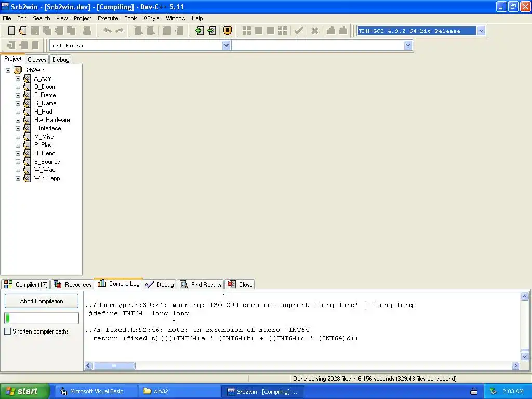Open the Compiler (17) tab

tap(26, 284)
